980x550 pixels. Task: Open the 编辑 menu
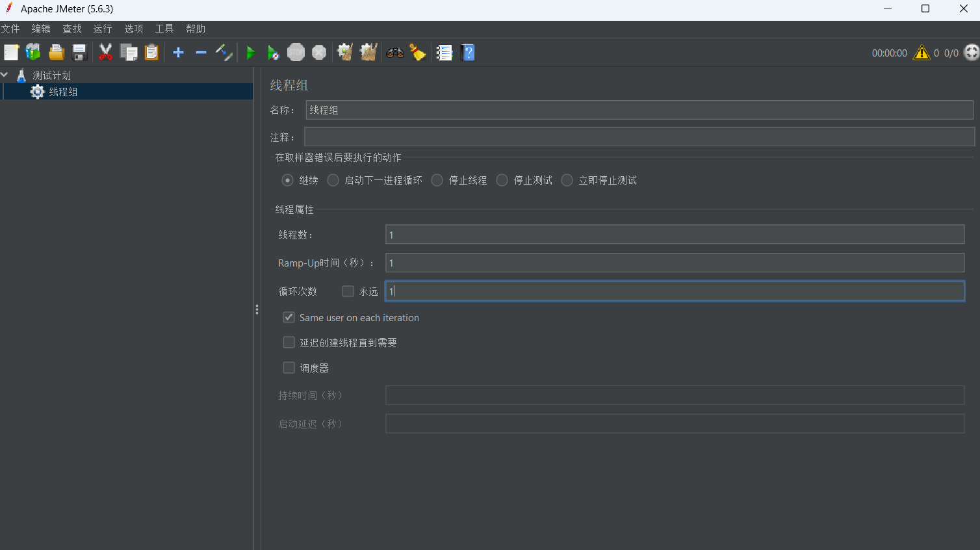(x=41, y=29)
